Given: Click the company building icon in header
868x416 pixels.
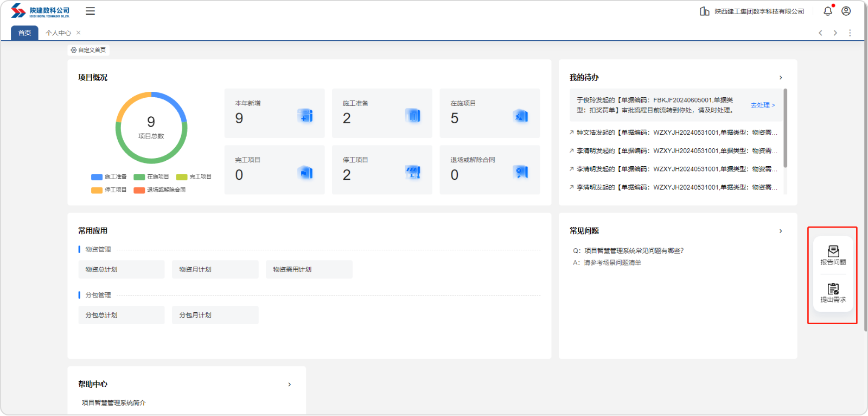Looking at the screenshot, I should [704, 11].
